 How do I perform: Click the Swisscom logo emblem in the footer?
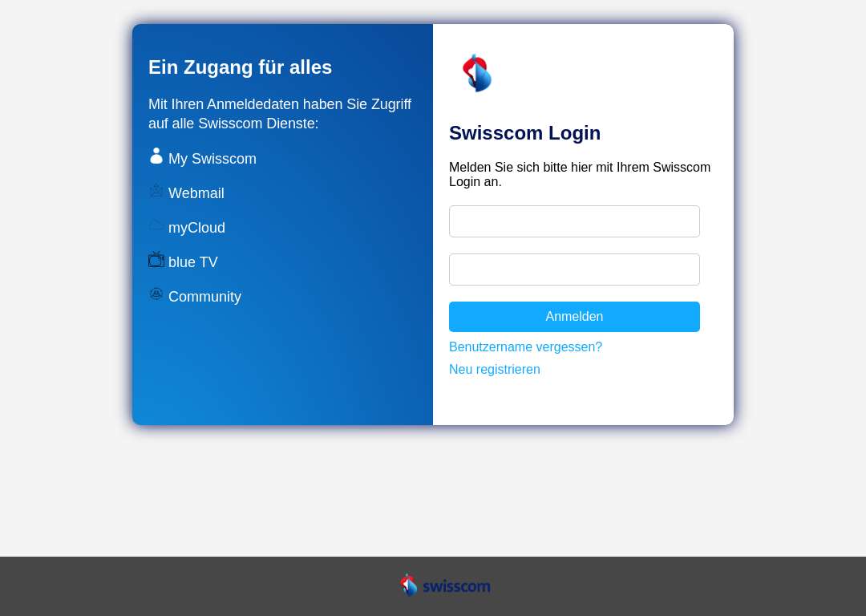click(x=409, y=585)
